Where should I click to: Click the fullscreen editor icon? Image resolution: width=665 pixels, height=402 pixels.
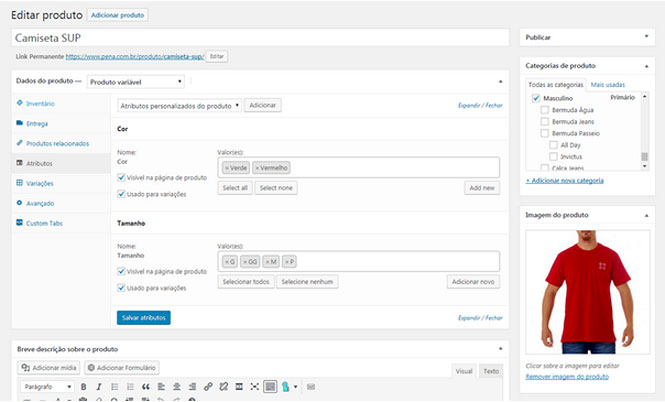coord(255,386)
